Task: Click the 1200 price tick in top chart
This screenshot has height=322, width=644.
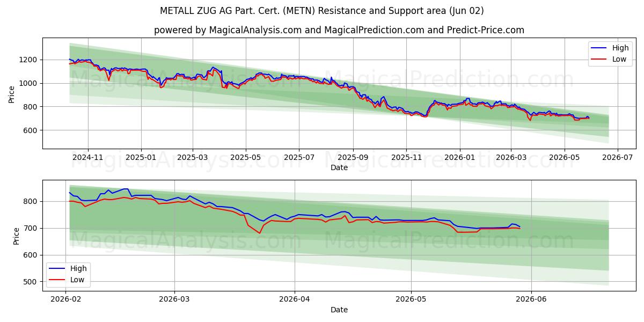Action: coord(30,60)
